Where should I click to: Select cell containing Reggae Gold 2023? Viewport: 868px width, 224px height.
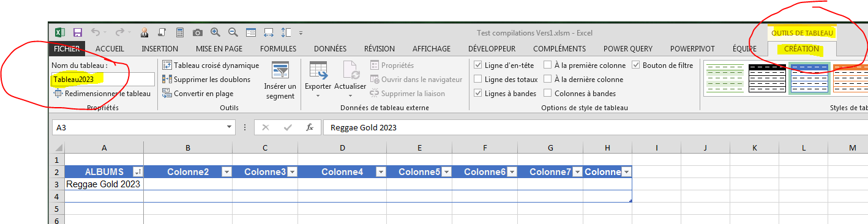[104, 184]
